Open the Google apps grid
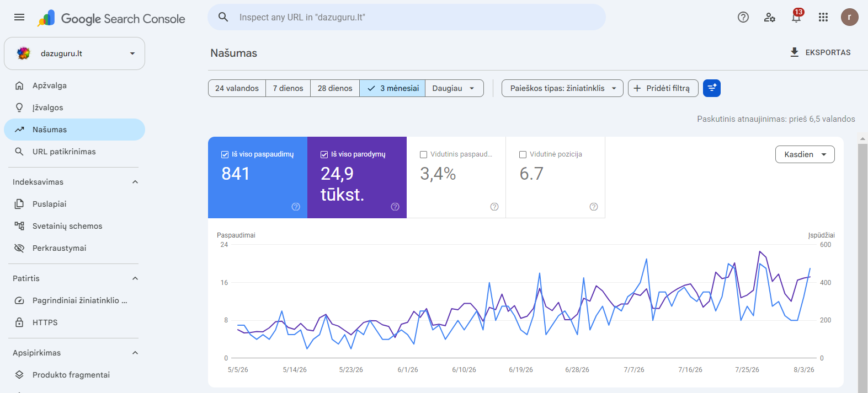Viewport: 868px width, 393px height. click(x=823, y=17)
